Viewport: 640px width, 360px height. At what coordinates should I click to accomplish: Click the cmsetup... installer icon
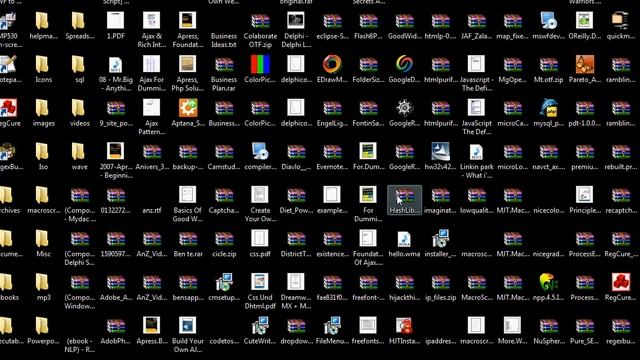coord(224,282)
